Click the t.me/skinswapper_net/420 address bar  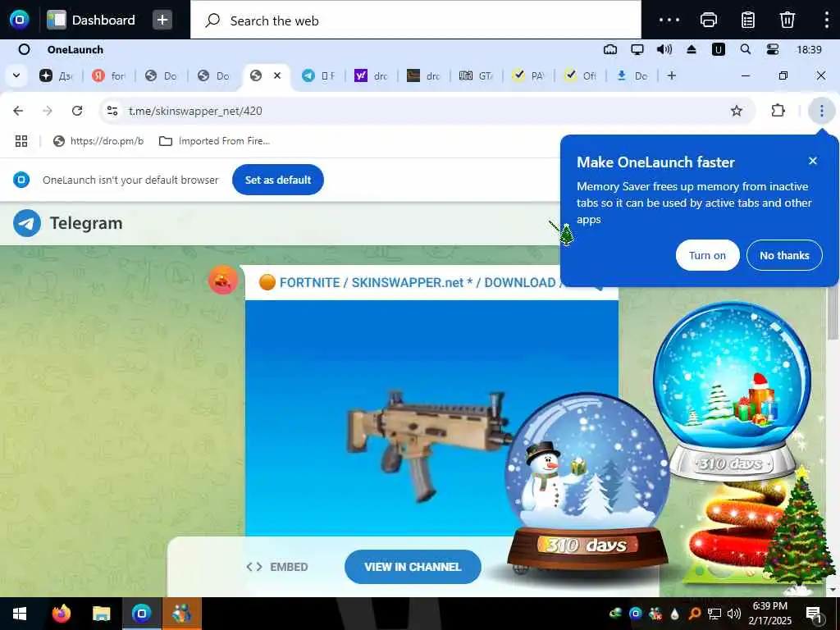pyautogui.click(x=427, y=111)
